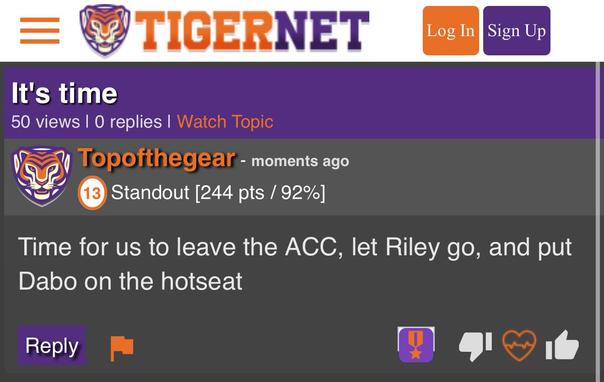The image size is (604, 382).
Task: Click the It's time topic title
Action: (64, 94)
